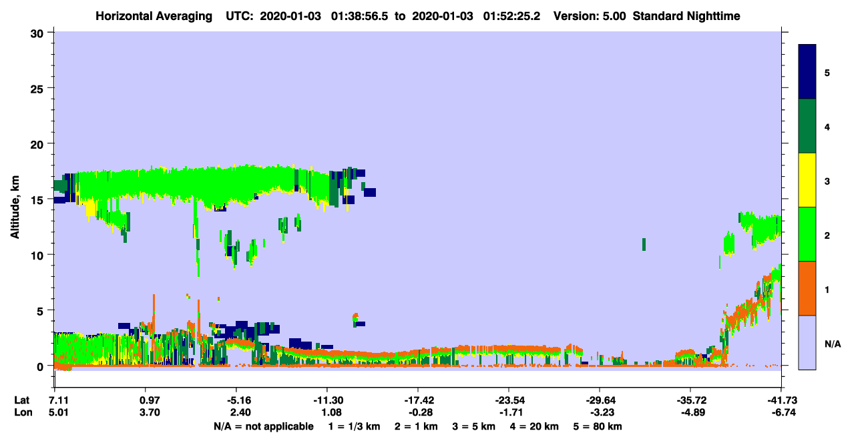
Task: Click the "Lat" row label
Action: 21,400
